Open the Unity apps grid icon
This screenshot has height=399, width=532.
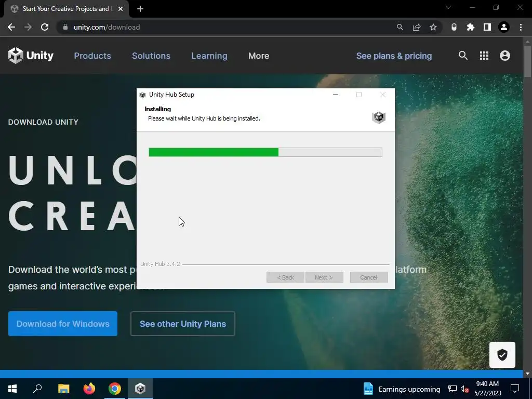tap(484, 55)
